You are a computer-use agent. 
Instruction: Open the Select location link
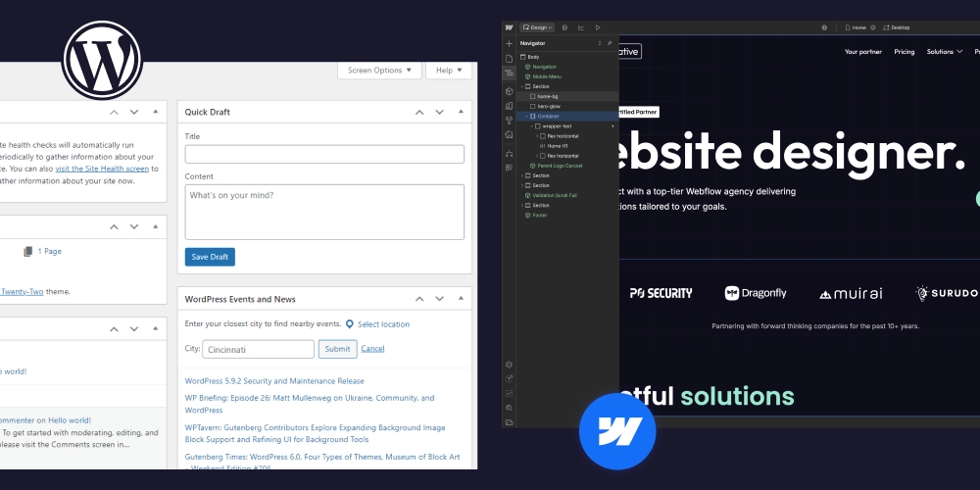point(384,324)
